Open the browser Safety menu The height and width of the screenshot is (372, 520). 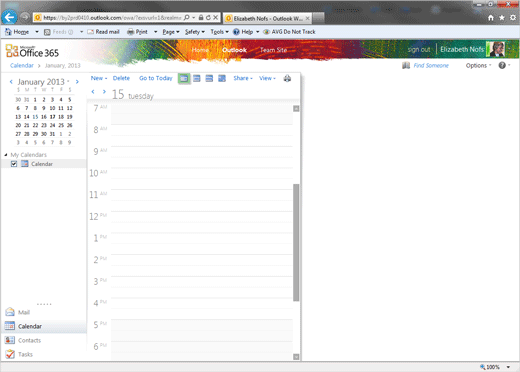point(195,32)
